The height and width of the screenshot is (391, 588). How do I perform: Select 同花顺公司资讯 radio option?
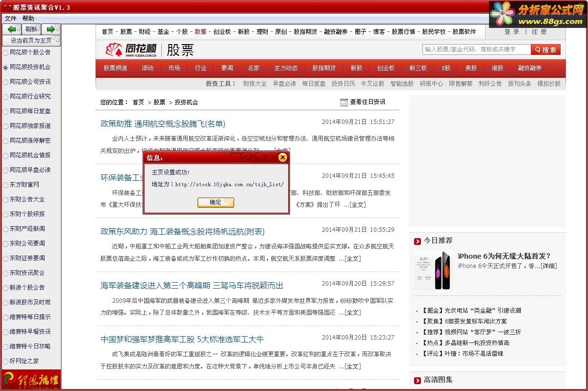27,82
